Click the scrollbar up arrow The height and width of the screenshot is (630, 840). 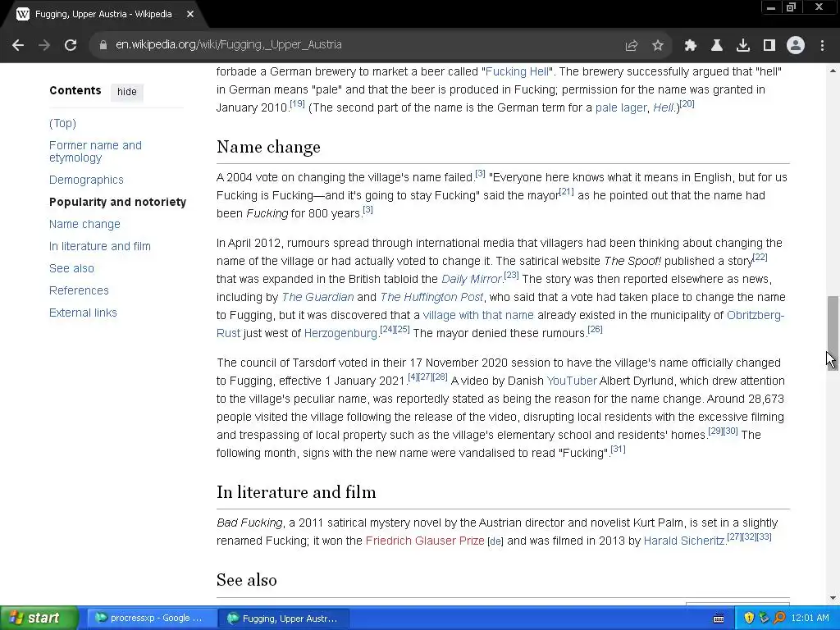coord(833,71)
